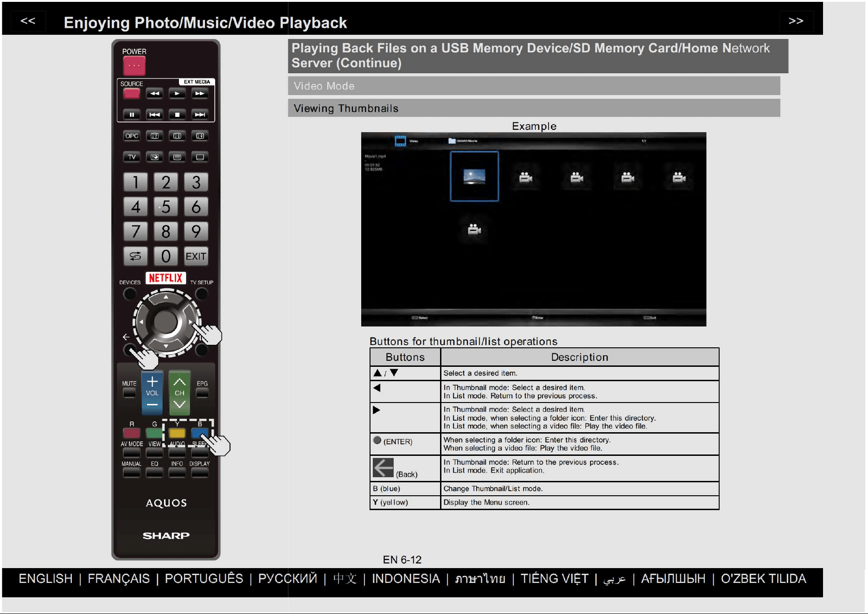Click the play button on remote
868x614 pixels.
177,93
